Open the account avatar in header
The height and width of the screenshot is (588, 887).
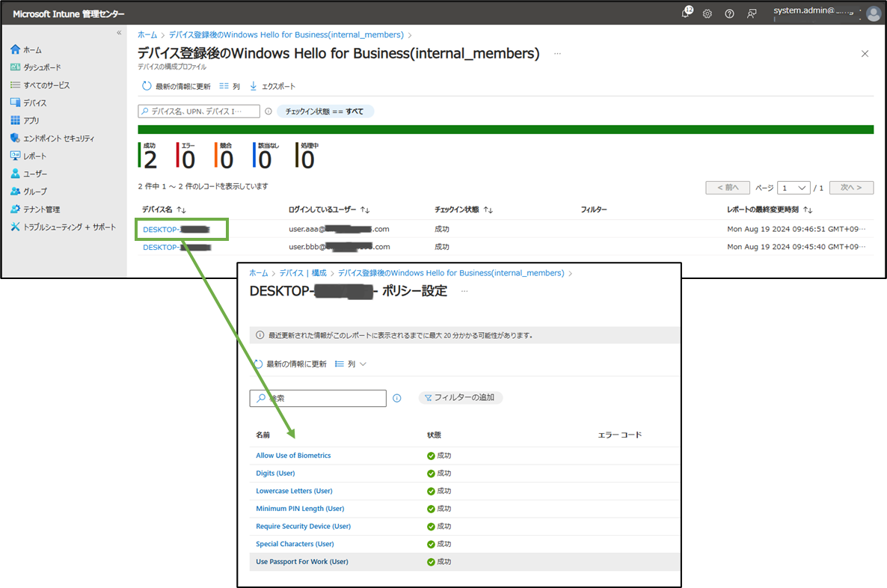(x=874, y=13)
